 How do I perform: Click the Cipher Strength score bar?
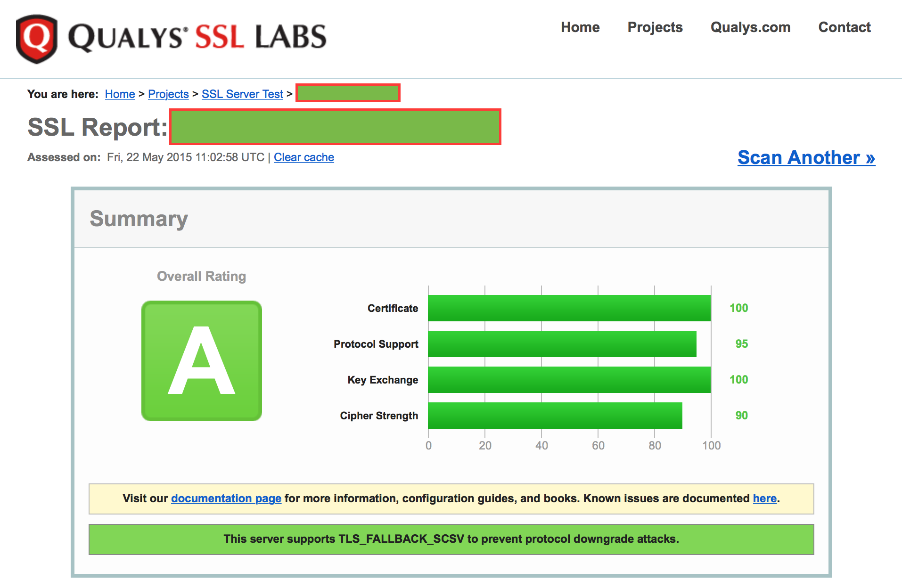click(x=555, y=416)
